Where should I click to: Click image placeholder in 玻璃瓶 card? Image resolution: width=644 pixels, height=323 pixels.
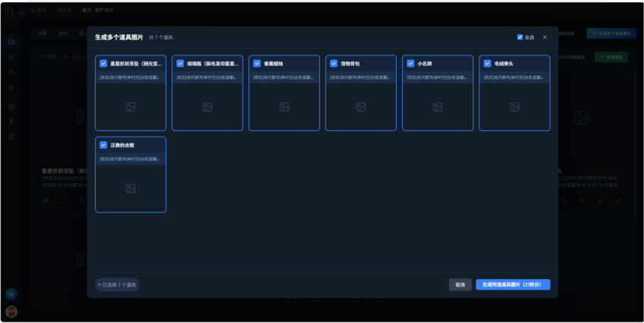(x=207, y=107)
